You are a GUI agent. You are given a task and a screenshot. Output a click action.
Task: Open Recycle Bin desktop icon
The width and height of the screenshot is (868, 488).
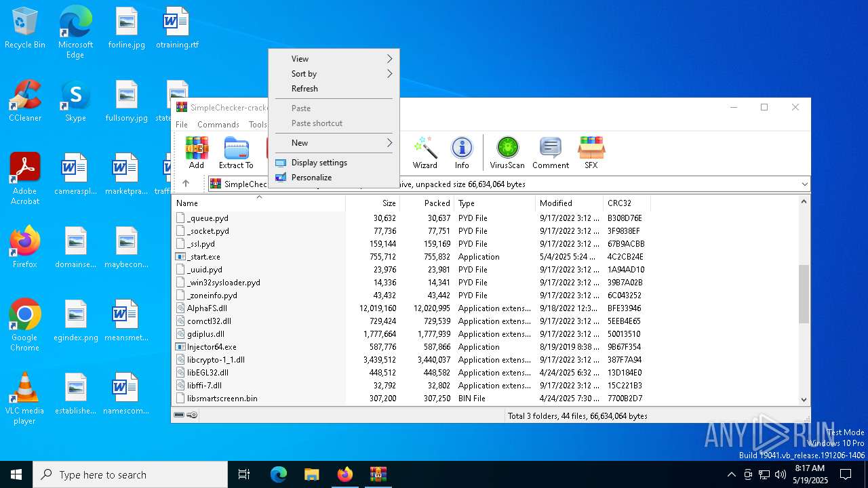coord(25,28)
